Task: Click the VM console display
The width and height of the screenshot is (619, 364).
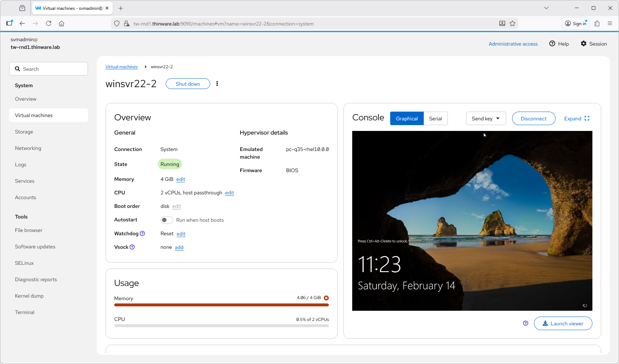Action: pos(472,221)
